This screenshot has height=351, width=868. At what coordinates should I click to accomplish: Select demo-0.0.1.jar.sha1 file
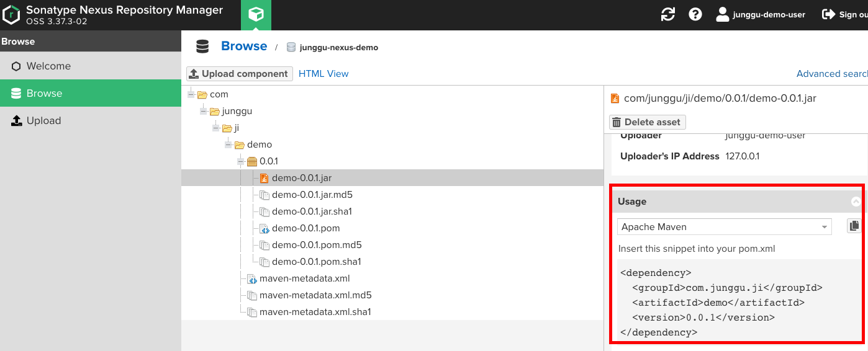312,211
